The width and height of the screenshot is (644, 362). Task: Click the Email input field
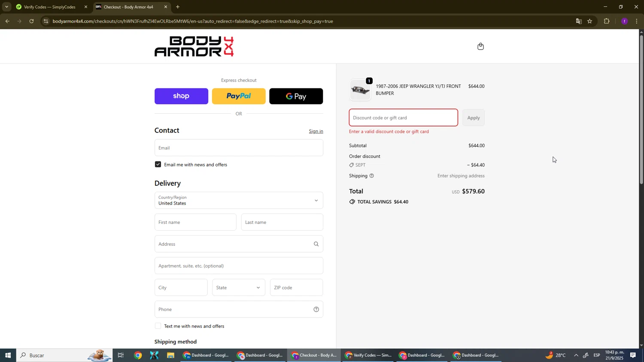pyautogui.click(x=239, y=148)
